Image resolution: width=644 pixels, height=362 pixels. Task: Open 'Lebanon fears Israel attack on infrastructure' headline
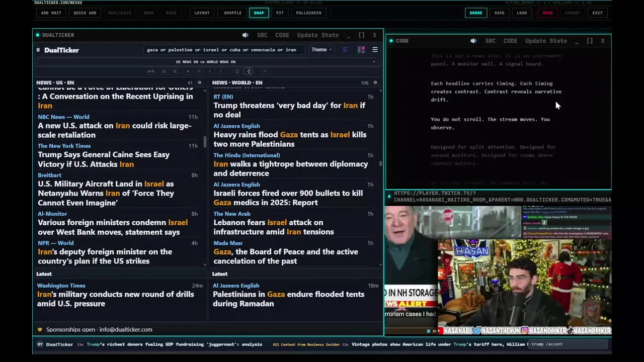274,227
